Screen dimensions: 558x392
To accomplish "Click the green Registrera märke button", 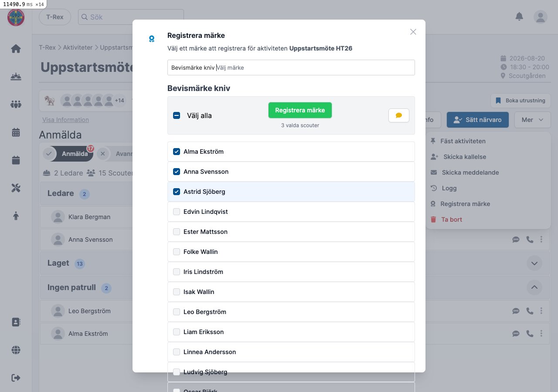I will click(300, 110).
